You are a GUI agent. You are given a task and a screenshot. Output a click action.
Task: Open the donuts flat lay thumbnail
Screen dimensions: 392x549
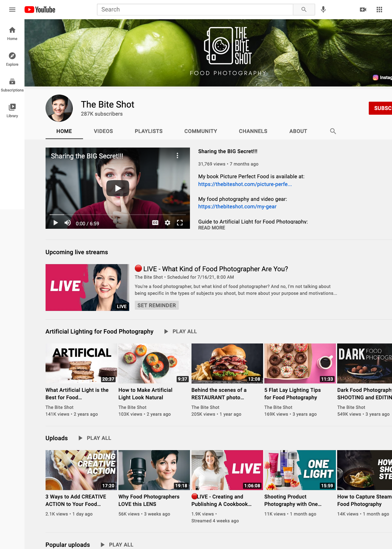[300, 363]
